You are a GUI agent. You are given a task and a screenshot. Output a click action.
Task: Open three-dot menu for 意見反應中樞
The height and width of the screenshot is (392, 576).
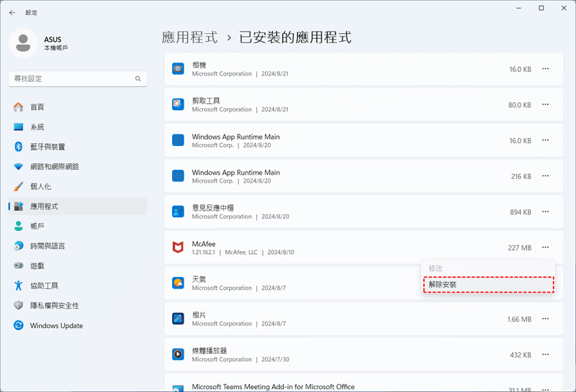545,212
